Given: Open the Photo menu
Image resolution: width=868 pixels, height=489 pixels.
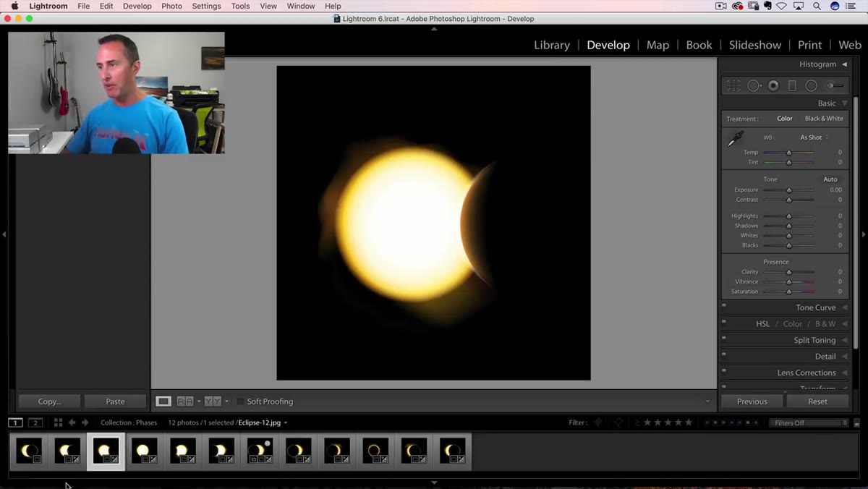Looking at the screenshot, I should click(x=171, y=6).
